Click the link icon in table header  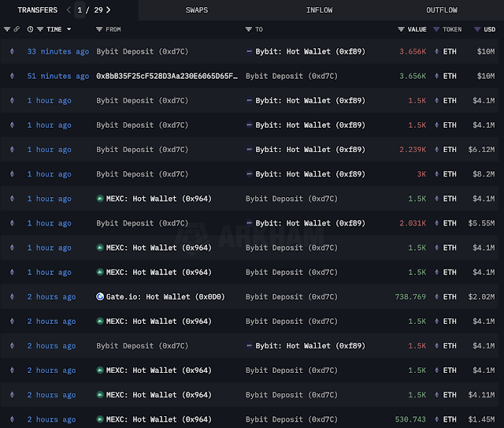(17, 29)
